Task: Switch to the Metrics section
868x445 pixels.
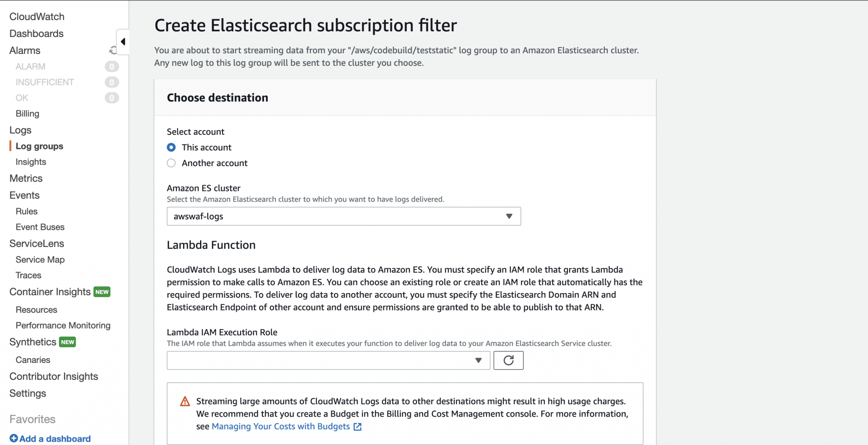Action: [26, 178]
